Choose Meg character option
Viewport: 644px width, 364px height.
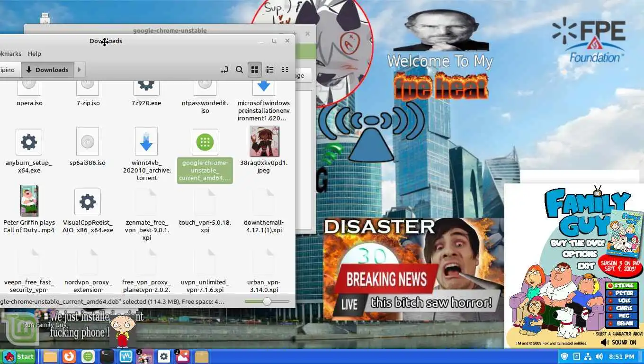tap(623, 316)
